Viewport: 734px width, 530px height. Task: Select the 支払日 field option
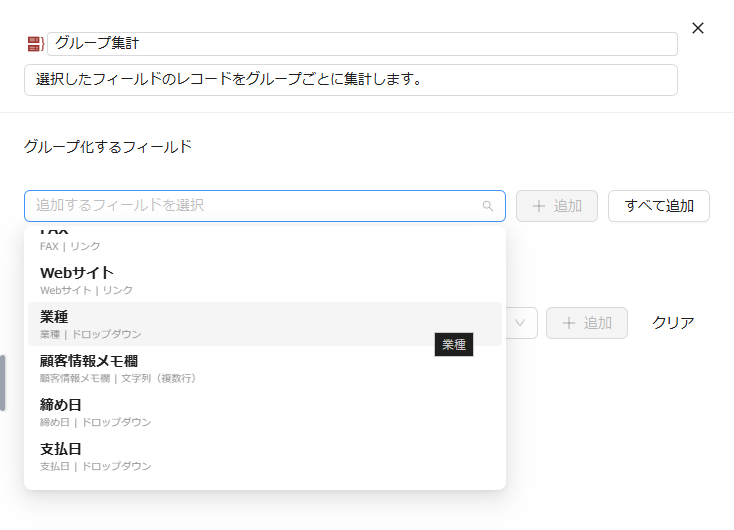click(x=264, y=456)
